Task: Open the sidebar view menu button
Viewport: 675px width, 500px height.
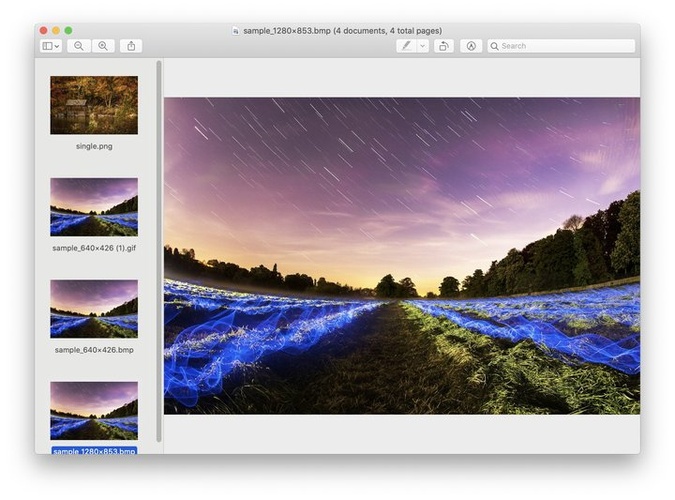Action: pyautogui.click(x=51, y=46)
